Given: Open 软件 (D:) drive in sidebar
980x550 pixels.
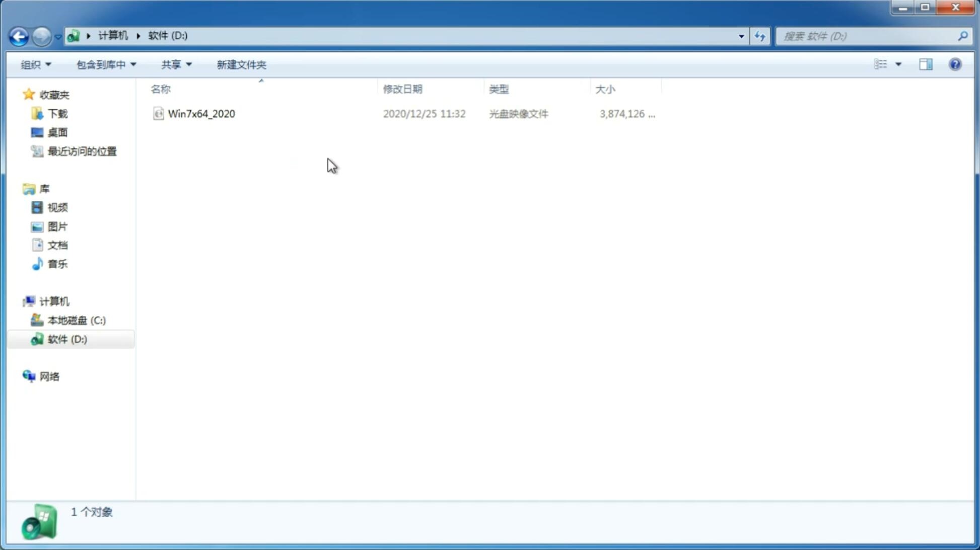Looking at the screenshot, I should pos(67,339).
